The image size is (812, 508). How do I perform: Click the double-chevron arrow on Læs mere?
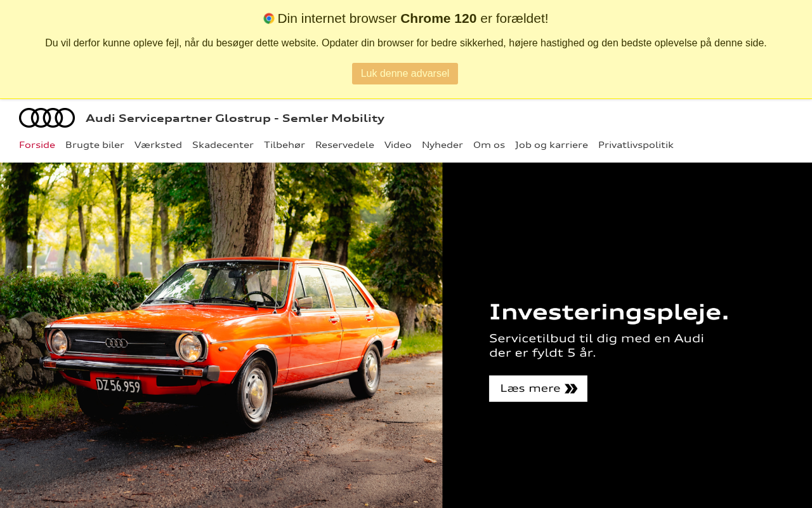(x=571, y=389)
